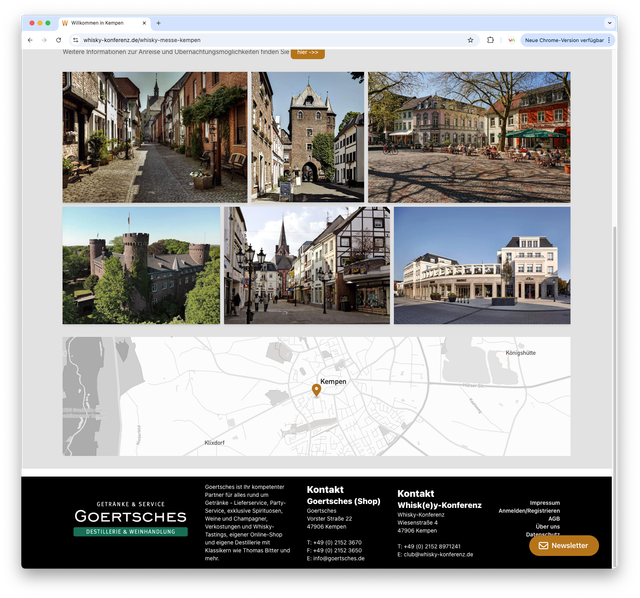
Task: Click Neue Chrome-Version verfügbar button
Action: coord(563,40)
